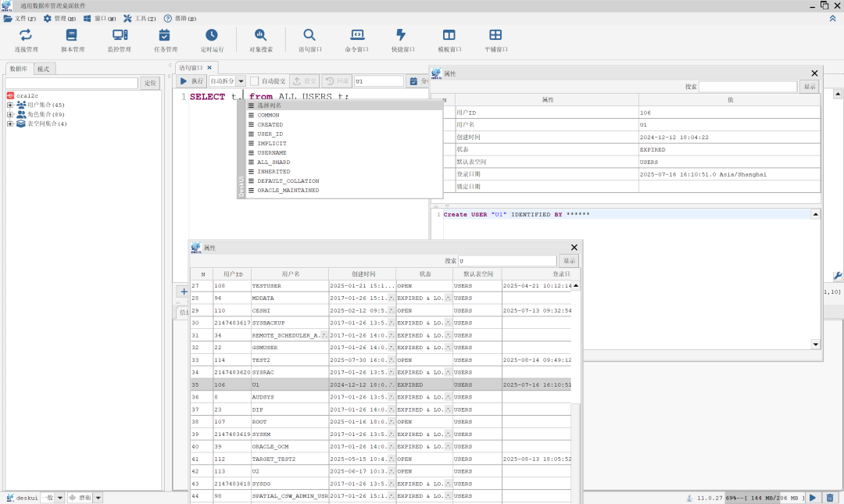Open 命令窗口 command window
The width and height of the screenshot is (844, 504).
[x=356, y=41]
